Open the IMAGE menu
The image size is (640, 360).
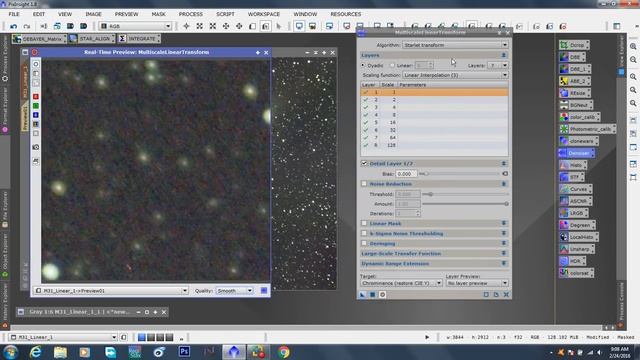93,14
